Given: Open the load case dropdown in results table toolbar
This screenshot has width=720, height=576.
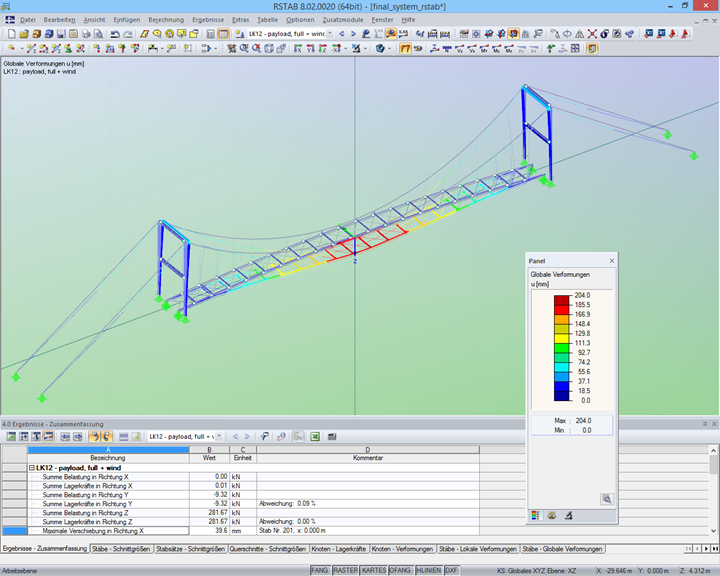Looking at the screenshot, I should (219, 436).
